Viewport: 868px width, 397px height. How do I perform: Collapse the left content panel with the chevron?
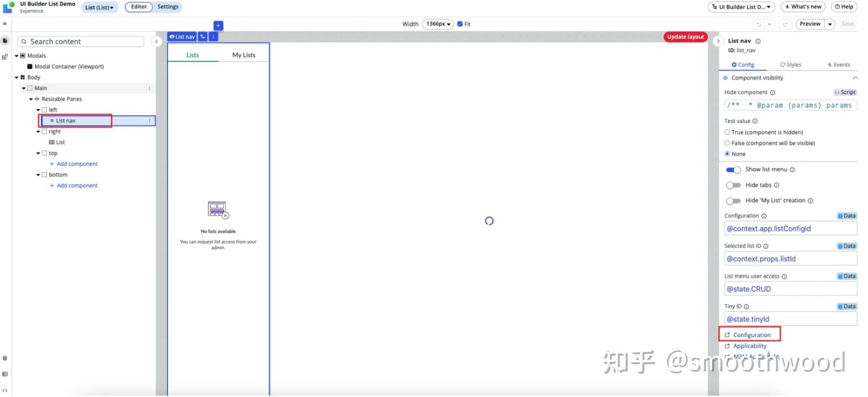(157, 41)
